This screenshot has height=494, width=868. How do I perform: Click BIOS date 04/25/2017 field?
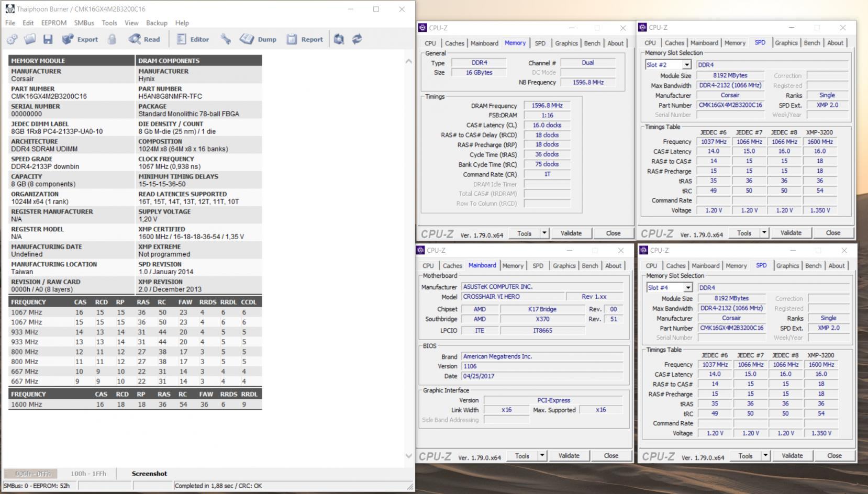542,376
